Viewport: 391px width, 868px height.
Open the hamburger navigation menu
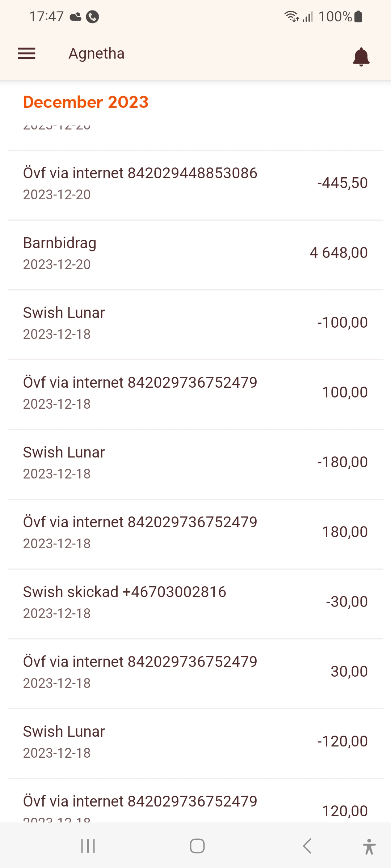27,54
